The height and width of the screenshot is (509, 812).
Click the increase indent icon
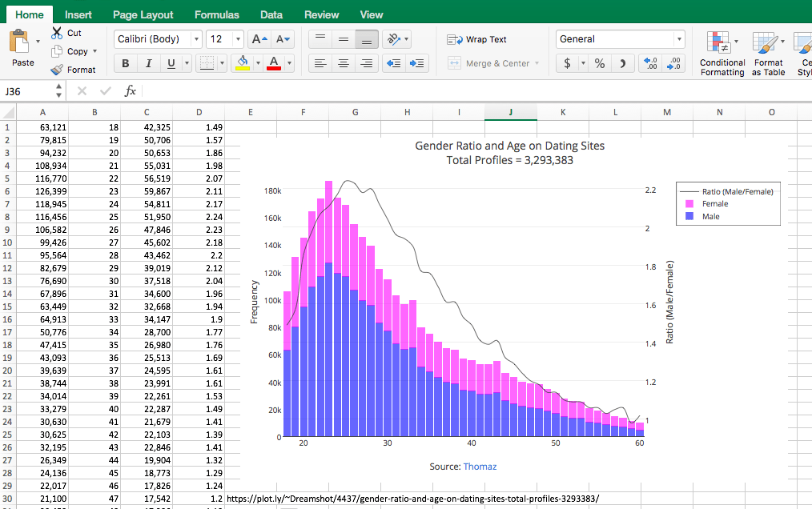tap(416, 64)
